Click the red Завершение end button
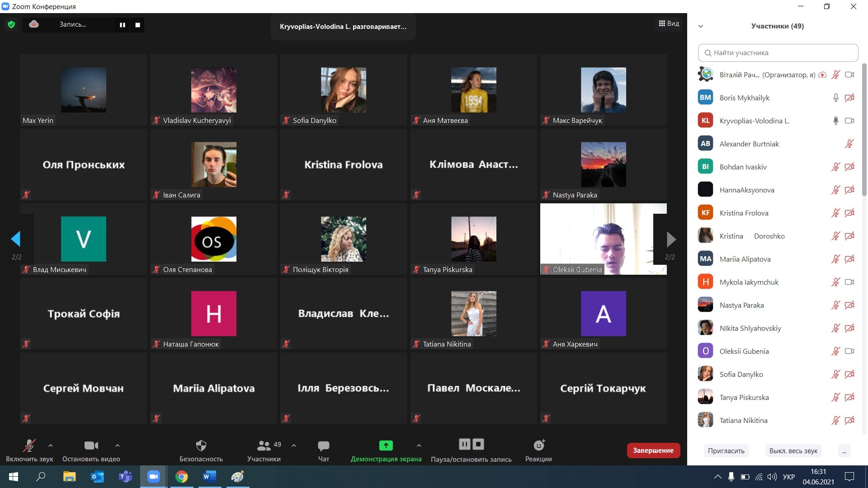The width and height of the screenshot is (868, 488). coord(653,450)
